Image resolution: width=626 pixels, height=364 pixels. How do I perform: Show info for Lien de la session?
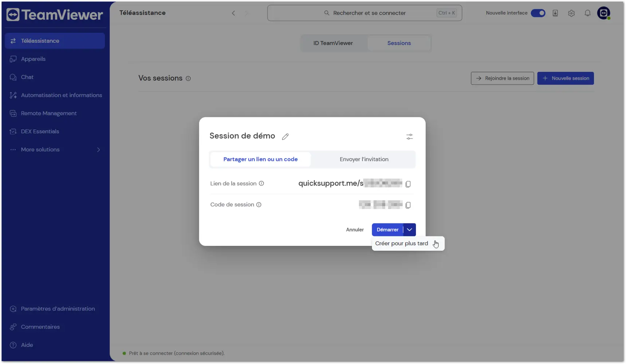(x=261, y=183)
